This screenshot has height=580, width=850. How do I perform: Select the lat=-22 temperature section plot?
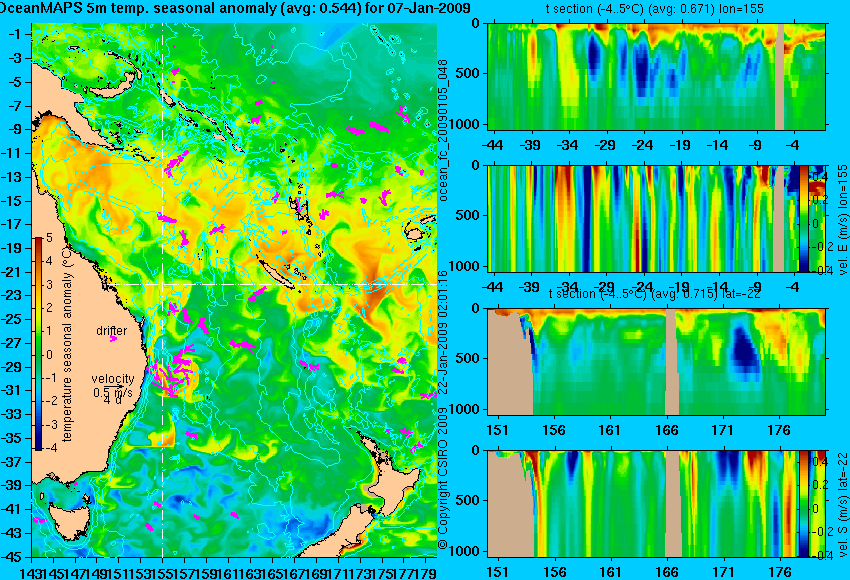(x=656, y=362)
